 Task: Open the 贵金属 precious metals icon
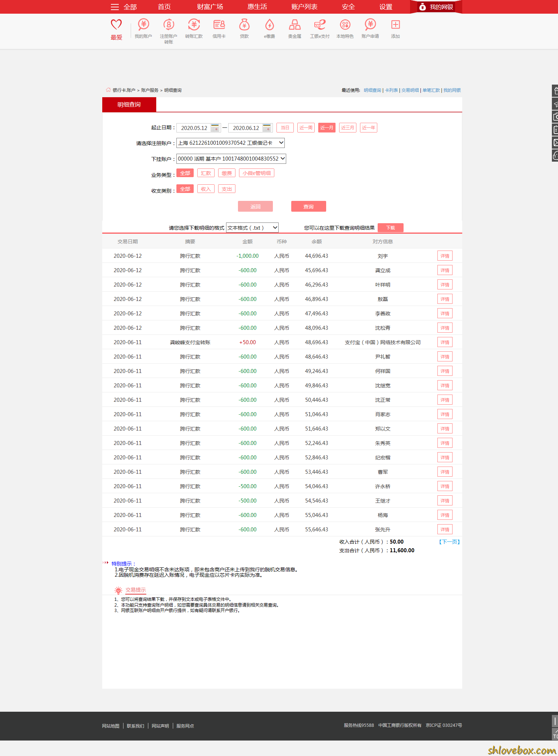[294, 25]
